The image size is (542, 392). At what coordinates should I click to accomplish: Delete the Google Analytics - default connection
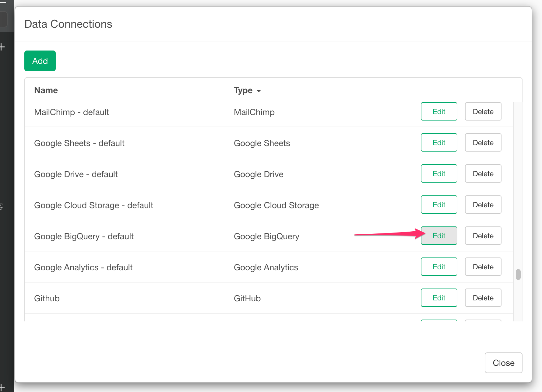(483, 267)
